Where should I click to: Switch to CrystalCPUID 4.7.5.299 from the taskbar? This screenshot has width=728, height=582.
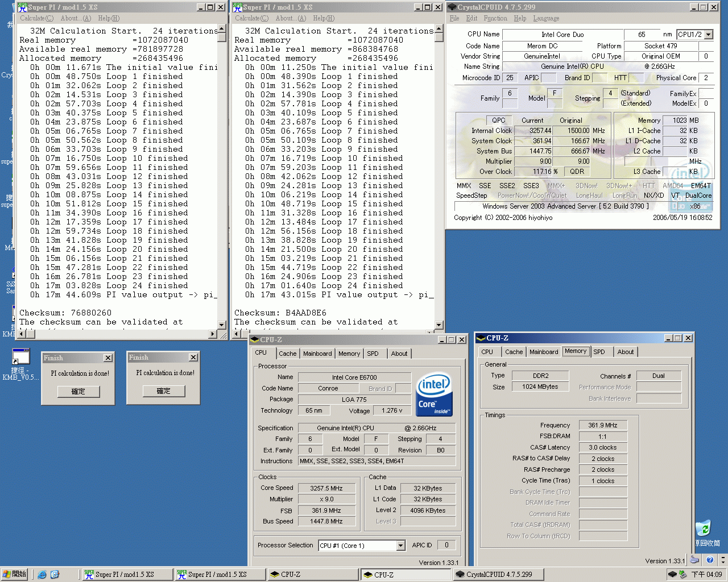[494, 575]
